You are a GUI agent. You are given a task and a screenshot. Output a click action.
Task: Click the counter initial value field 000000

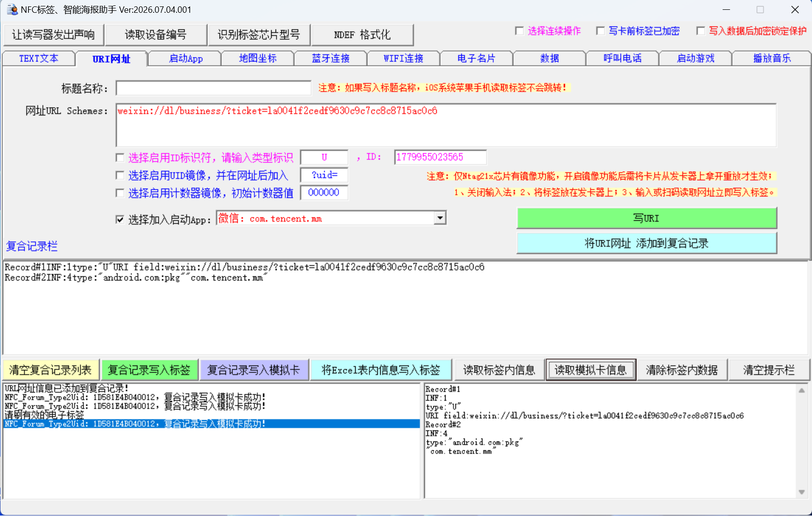click(x=324, y=193)
